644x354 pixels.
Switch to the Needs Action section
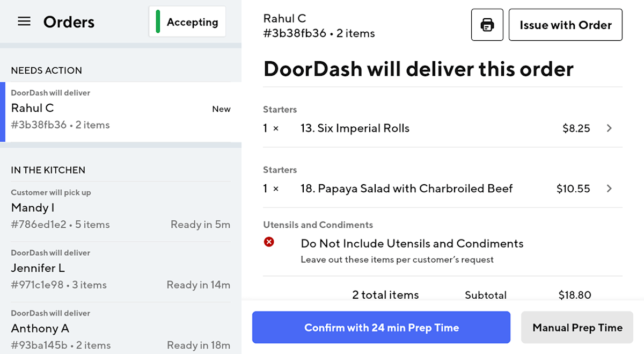46,70
